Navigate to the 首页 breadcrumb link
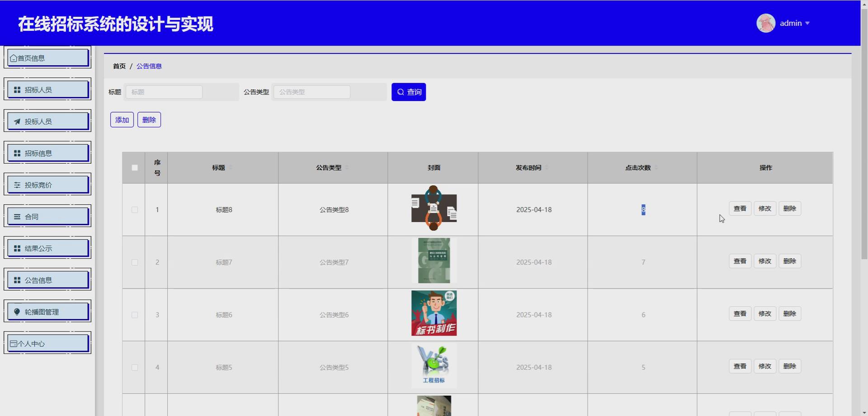The image size is (868, 416). click(119, 66)
